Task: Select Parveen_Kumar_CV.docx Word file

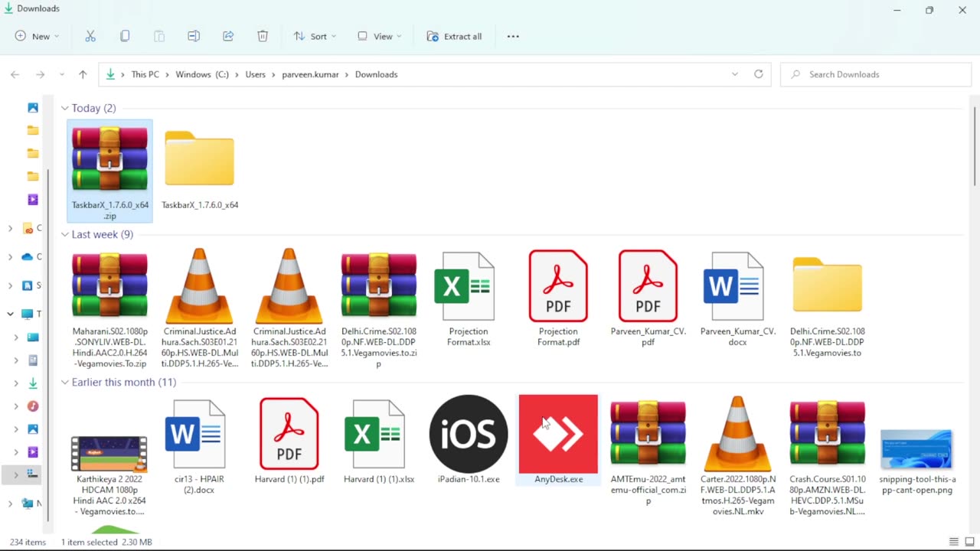Action: (x=737, y=287)
